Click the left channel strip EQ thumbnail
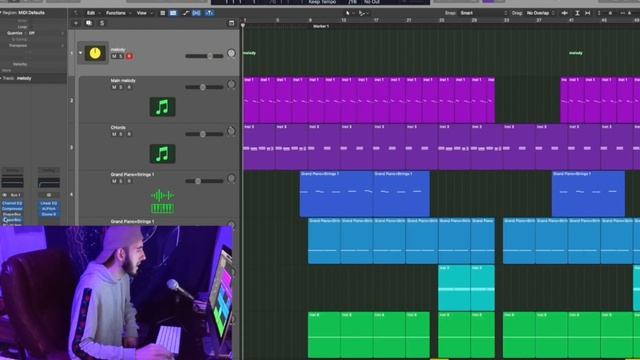Image resolution: width=640 pixels, height=360 pixels. [x=12, y=181]
